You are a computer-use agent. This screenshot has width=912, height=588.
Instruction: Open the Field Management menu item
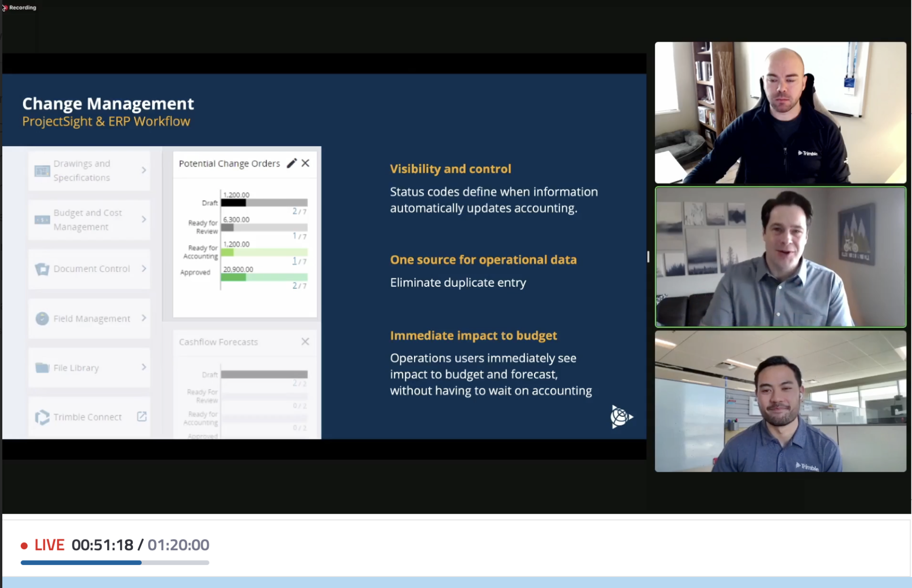pyautogui.click(x=89, y=318)
